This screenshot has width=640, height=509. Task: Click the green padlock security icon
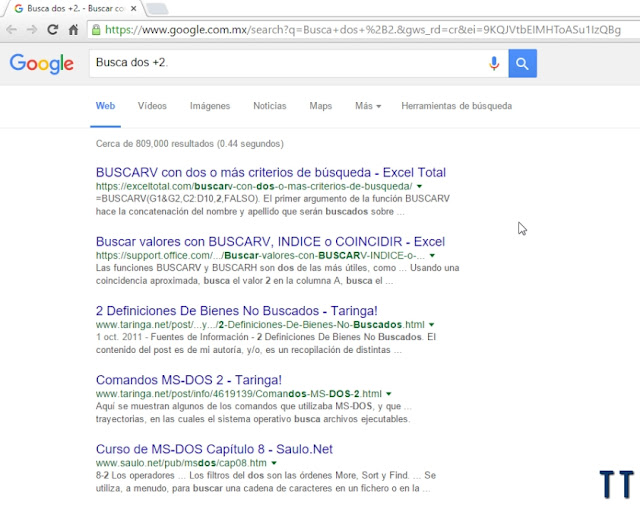(x=96, y=30)
